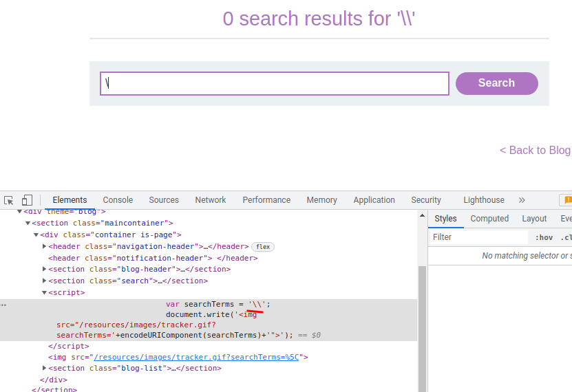The image size is (572, 392).
Task: Collapse the section maincontainer node
Action: pos(28,223)
